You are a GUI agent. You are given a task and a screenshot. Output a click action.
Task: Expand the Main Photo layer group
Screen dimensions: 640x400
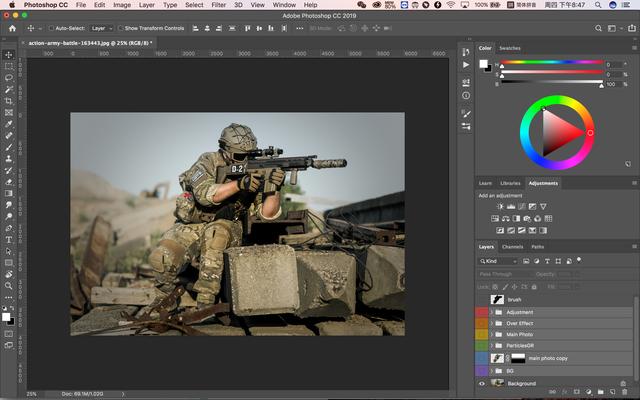coord(492,334)
